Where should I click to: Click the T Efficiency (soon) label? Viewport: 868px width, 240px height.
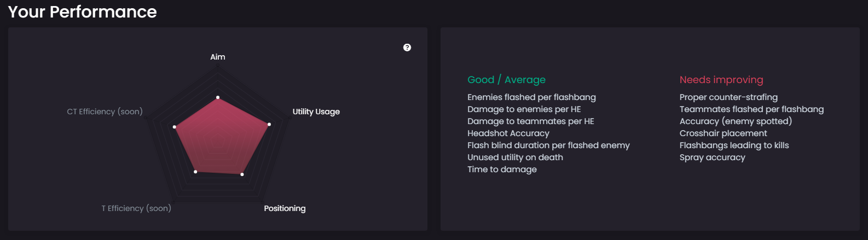coord(136,208)
